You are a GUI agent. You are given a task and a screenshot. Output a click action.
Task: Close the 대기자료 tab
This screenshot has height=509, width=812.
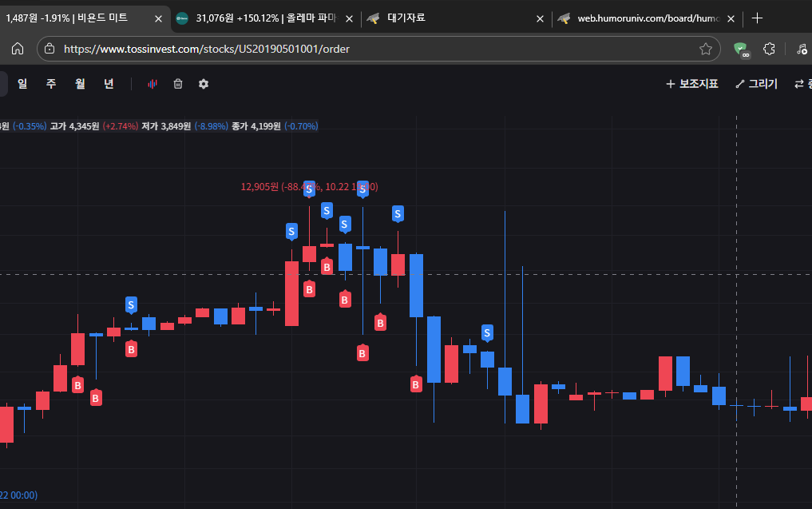click(540, 18)
